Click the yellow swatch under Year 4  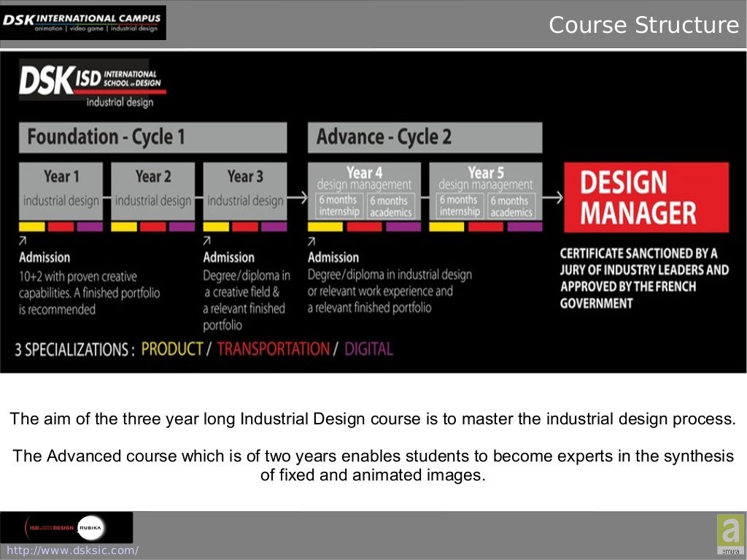click(x=325, y=227)
